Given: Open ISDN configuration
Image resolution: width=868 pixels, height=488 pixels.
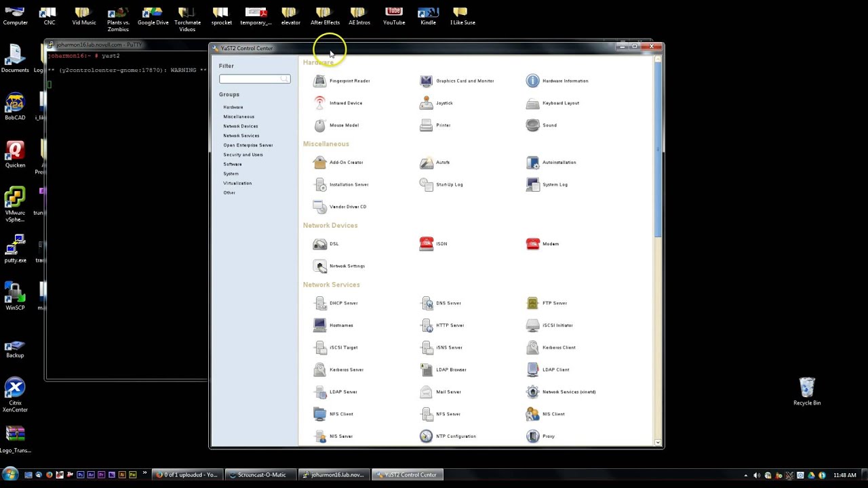Looking at the screenshot, I should click(x=433, y=244).
